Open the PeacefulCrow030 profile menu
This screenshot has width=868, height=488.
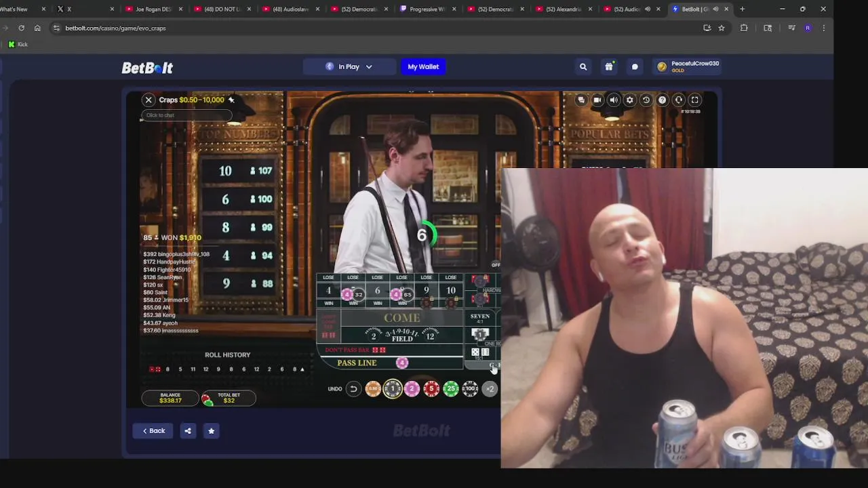click(x=688, y=66)
